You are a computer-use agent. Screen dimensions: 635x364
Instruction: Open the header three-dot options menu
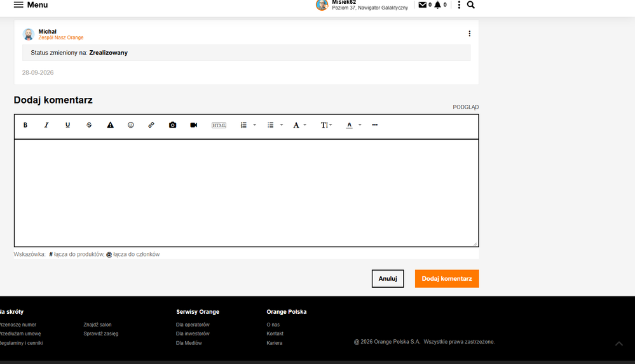[459, 5]
